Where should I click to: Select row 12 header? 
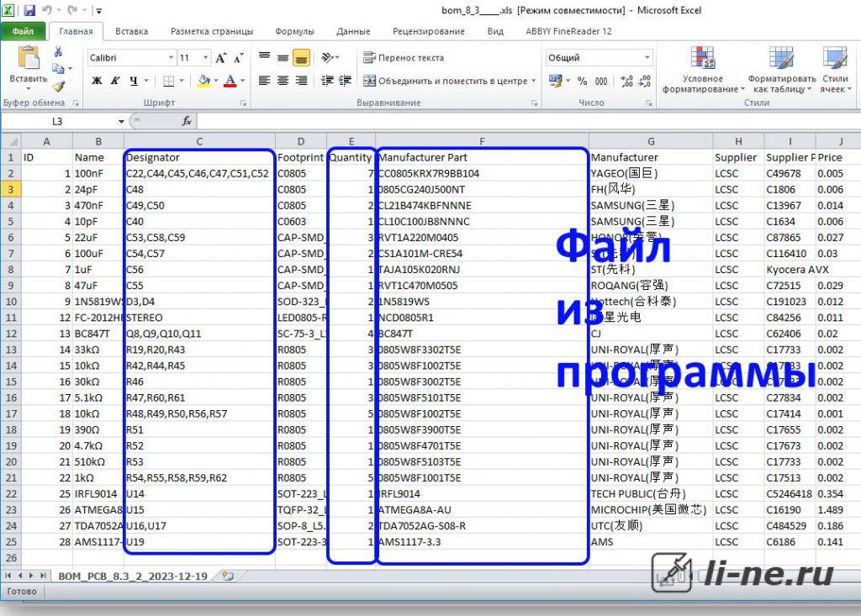[x=12, y=334]
